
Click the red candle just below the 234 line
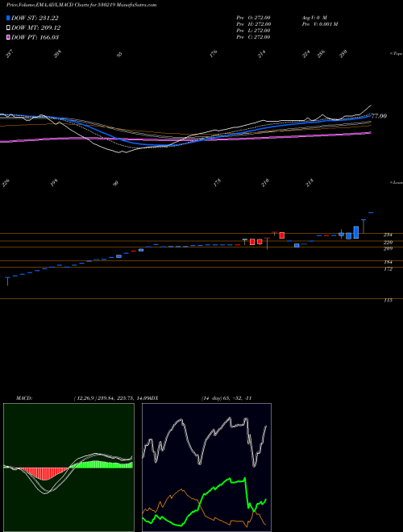click(281, 235)
